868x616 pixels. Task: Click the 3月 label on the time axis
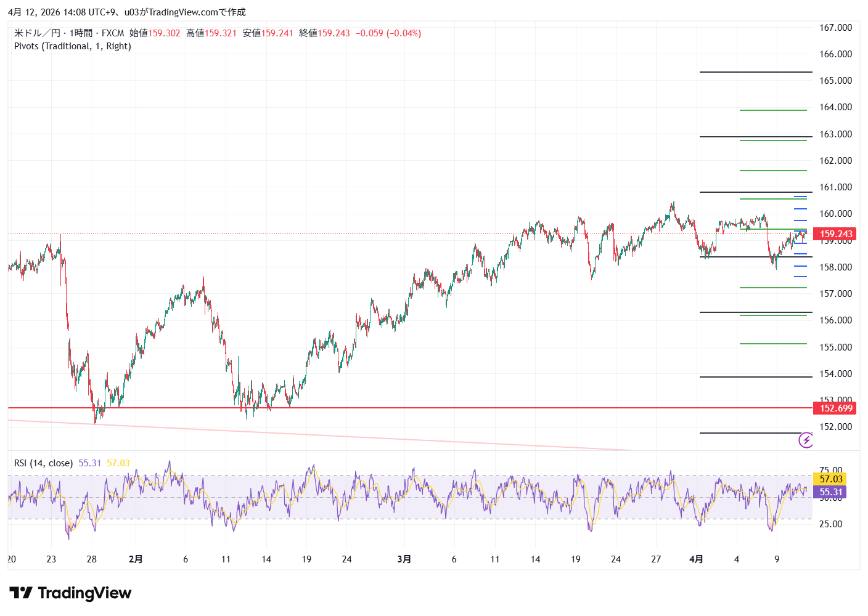(404, 559)
